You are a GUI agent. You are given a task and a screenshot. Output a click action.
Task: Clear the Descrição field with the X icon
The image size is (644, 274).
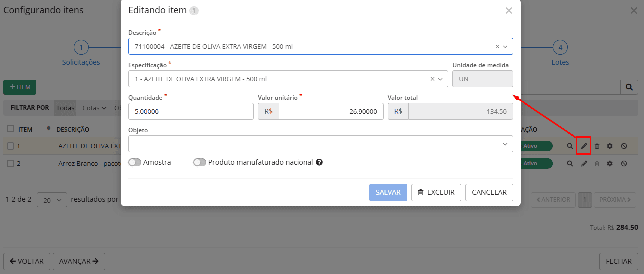click(497, 46)
